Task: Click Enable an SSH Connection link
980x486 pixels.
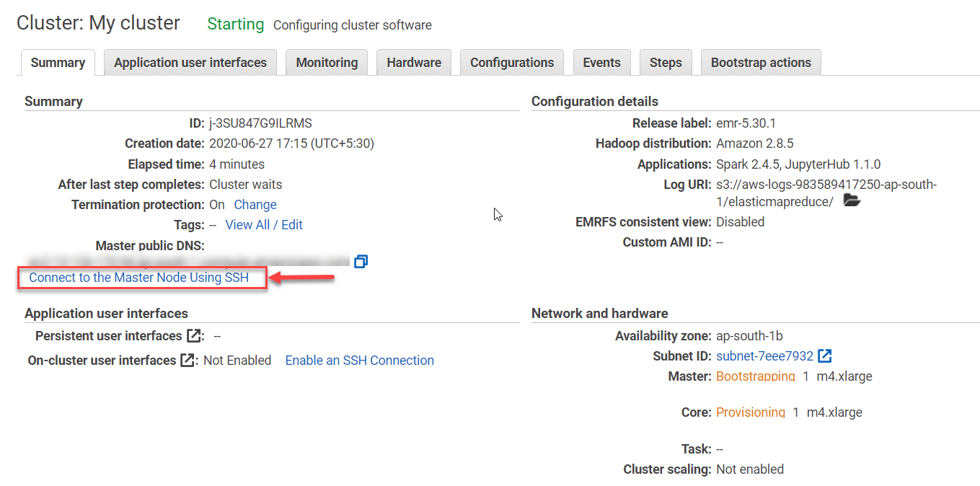Action: 360,361
